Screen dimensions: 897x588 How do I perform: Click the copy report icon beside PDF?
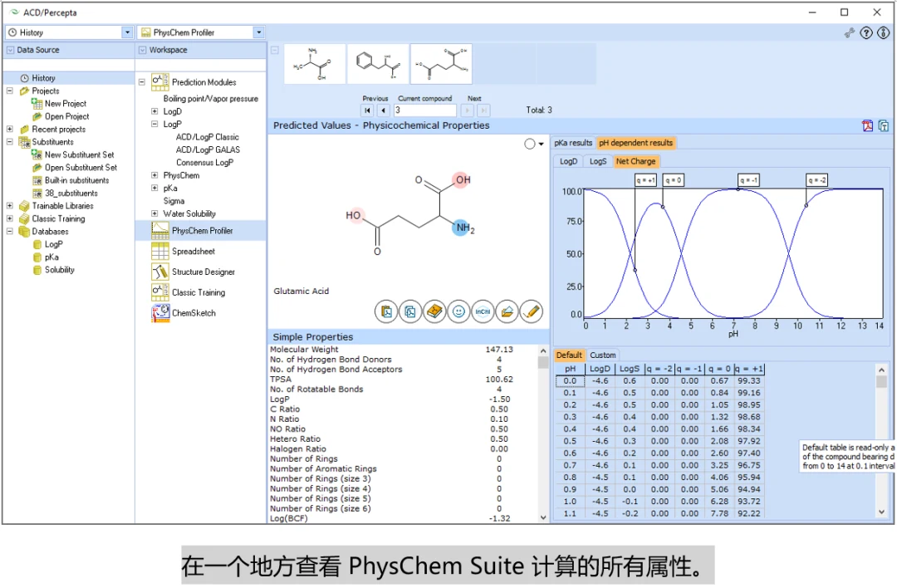pos(883,126)
